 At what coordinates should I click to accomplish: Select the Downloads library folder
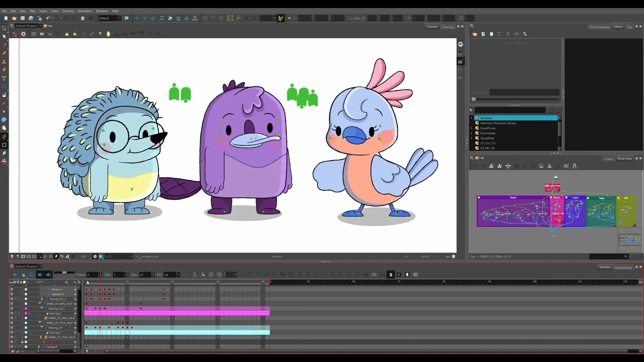pos(488,133)
